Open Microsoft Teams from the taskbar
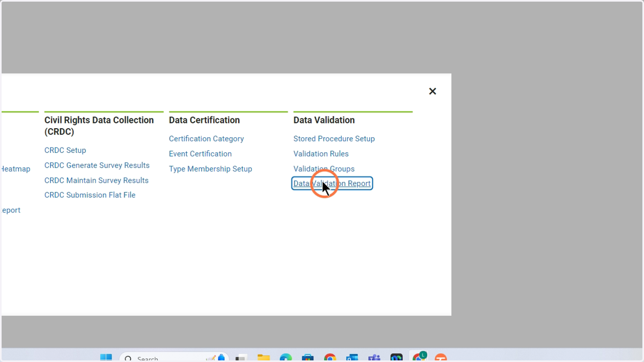644x362 pixels. coord(374,358)
